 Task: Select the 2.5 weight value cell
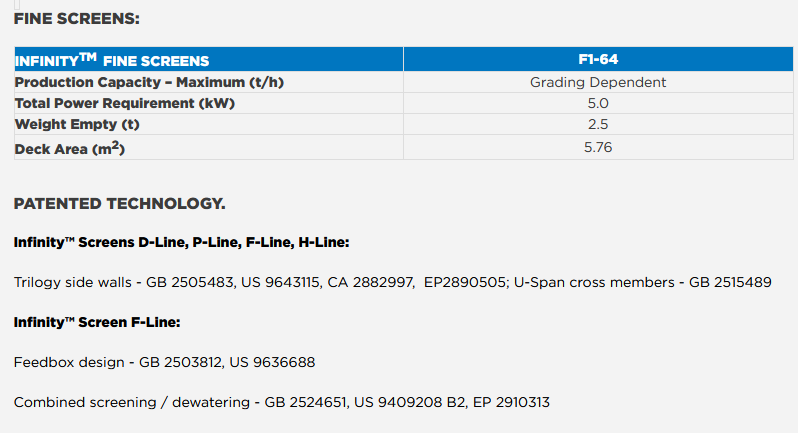(598, 124)
